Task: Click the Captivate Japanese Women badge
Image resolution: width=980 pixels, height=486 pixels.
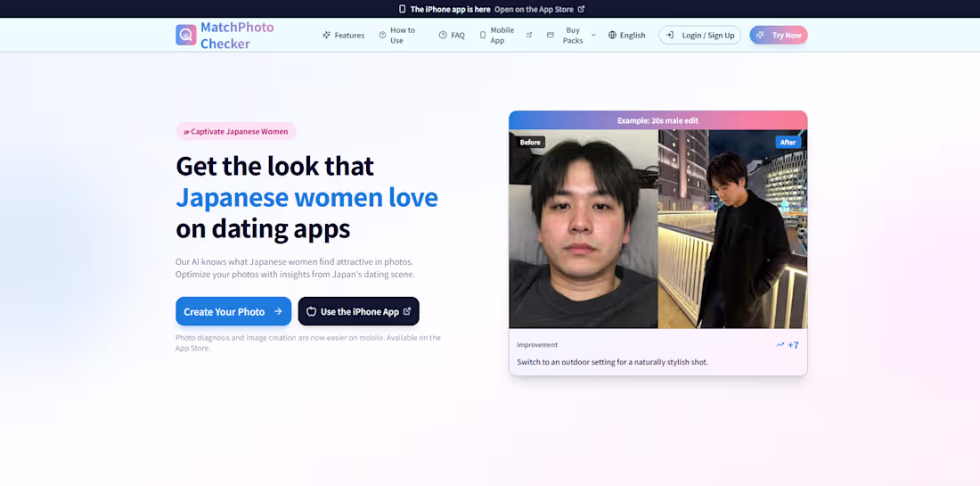Action: pyautogui.click(x=235, y=131)
